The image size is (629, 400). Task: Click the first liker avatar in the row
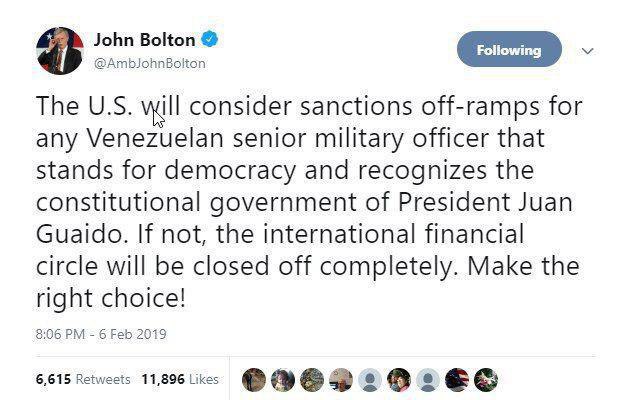[254, 380]
